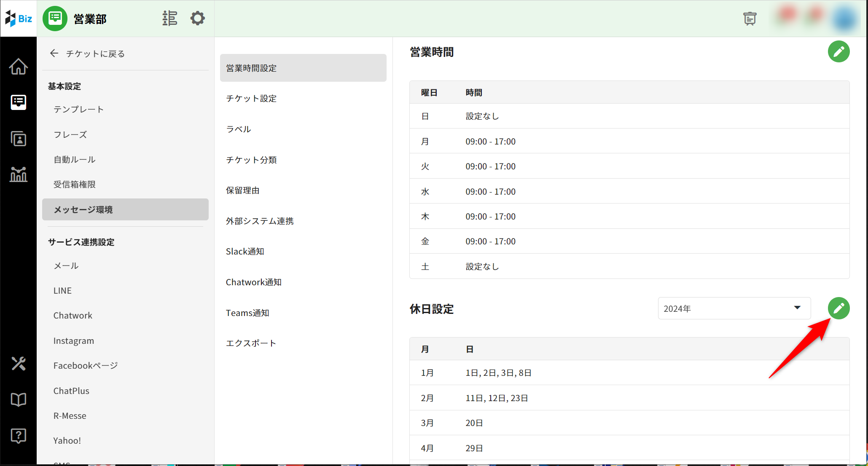Select チケット設定 menu item
Viewport: 868px width, 466px height.
pos(251,99)
